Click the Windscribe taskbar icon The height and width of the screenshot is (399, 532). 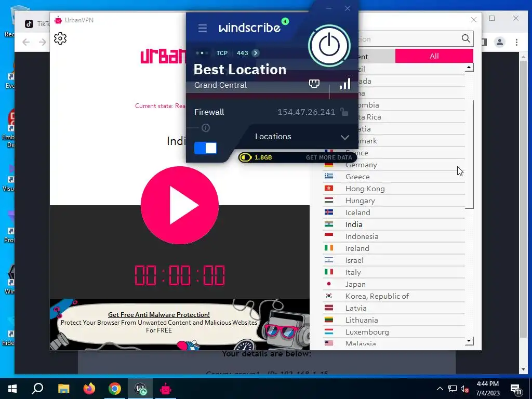click(x=140, y=389)
